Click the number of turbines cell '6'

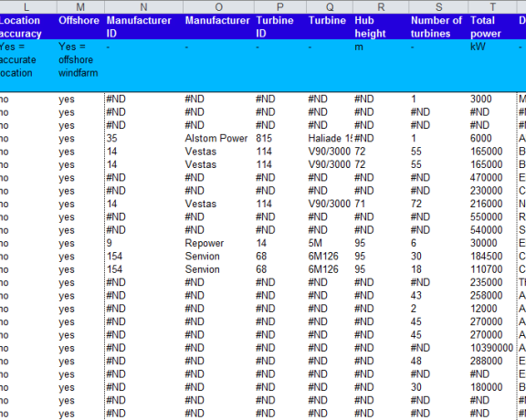438,243
